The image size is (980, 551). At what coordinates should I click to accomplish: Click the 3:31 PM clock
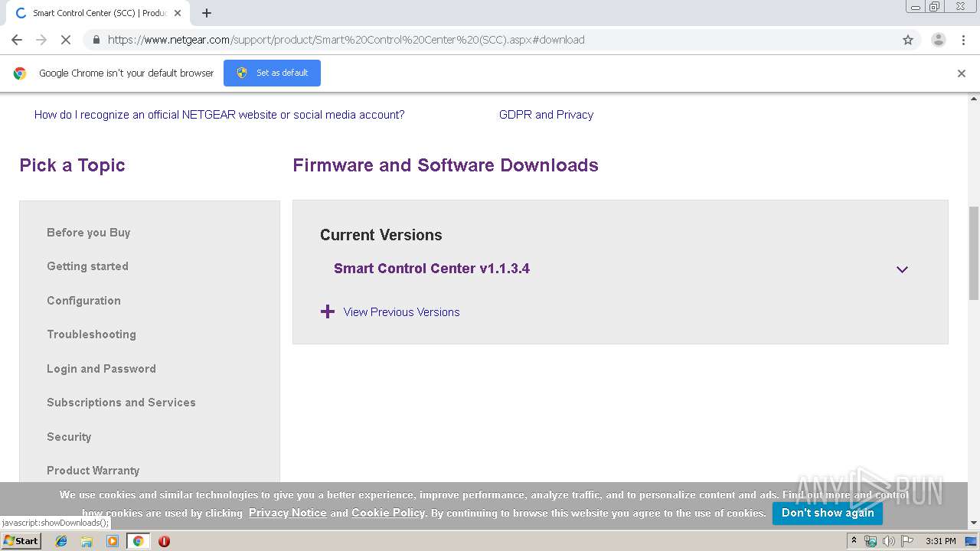click(941, 541)
